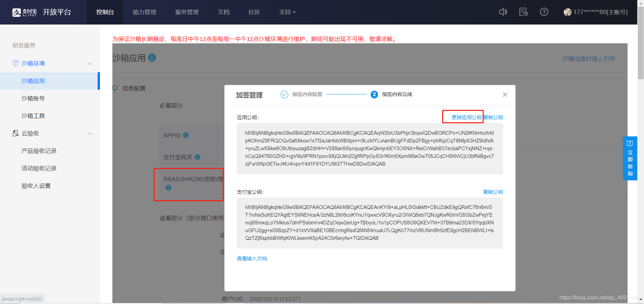Click 复制公钥 for the 支付宝公钥
Image resolution: width=644 pixels, height=304 pixels.
tap(493, 192)
